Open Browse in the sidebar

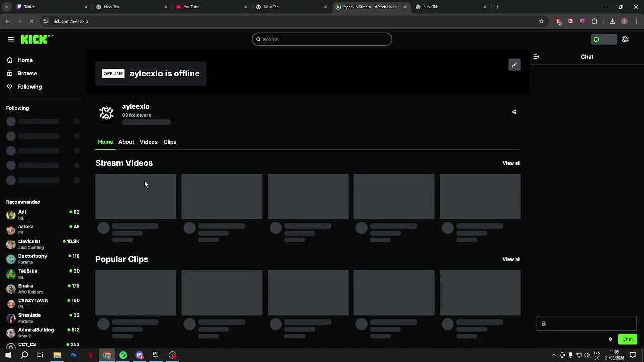point(27,73)
